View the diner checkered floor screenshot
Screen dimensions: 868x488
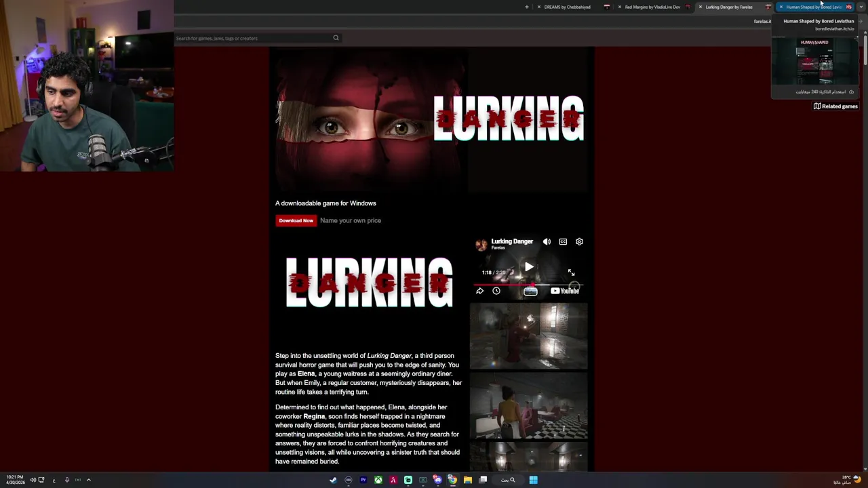click(x=529, y=406)
